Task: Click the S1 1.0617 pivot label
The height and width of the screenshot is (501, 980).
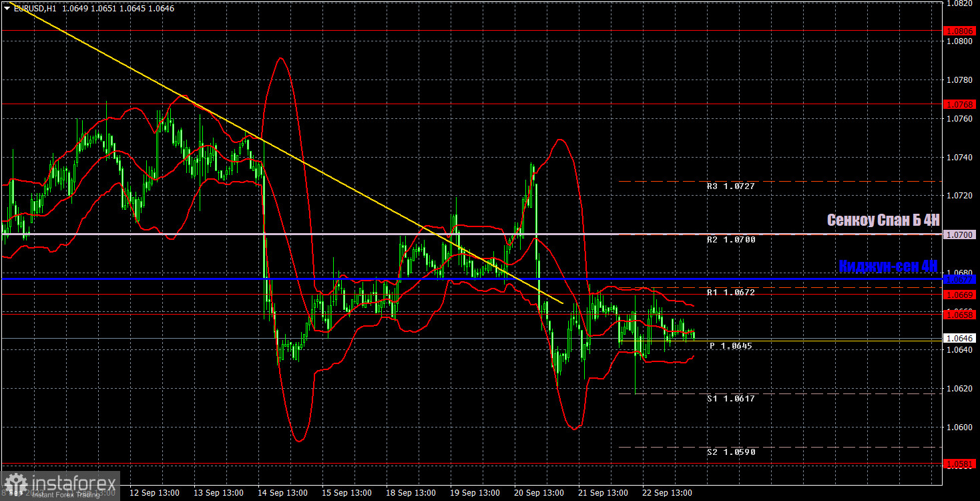Action: point(731,398)
